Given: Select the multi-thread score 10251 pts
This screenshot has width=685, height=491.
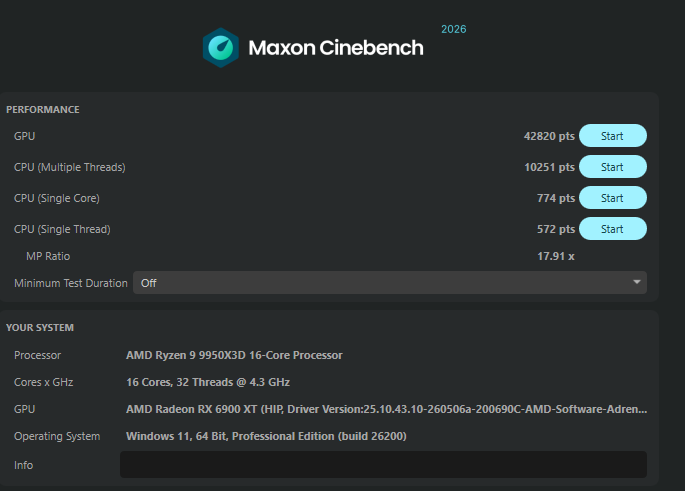Looking at the screenshot, I should tap(549, 167).
